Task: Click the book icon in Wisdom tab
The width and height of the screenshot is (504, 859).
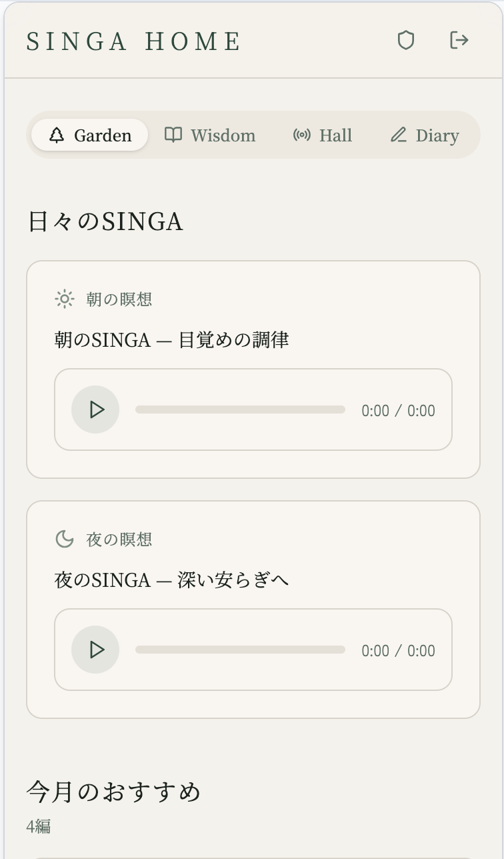Action: pos(173,135)
